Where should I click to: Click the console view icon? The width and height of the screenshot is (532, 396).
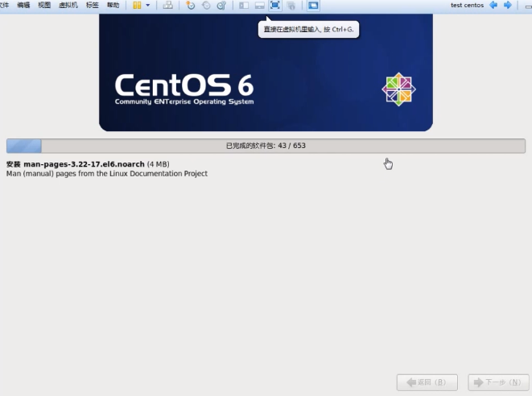pos(313,6)
